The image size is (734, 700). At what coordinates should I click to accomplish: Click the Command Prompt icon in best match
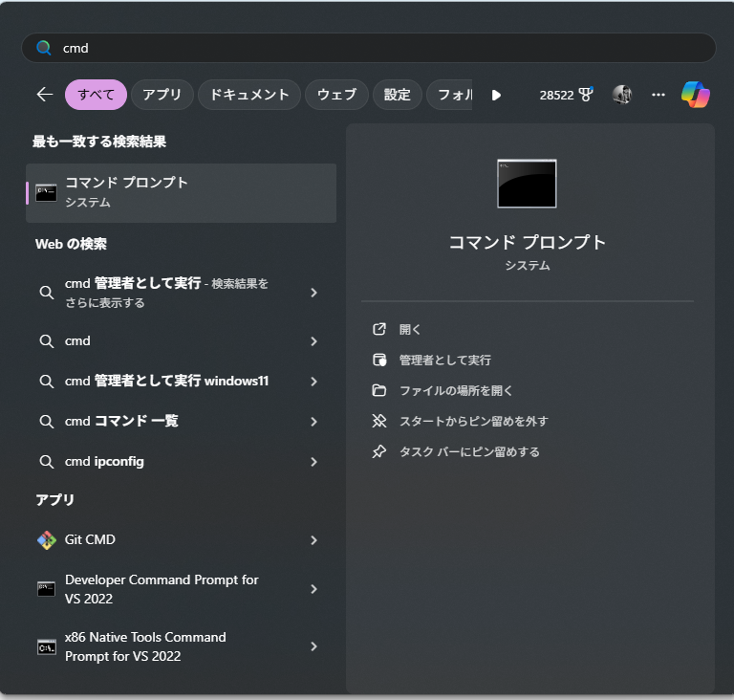click(46, 192)
